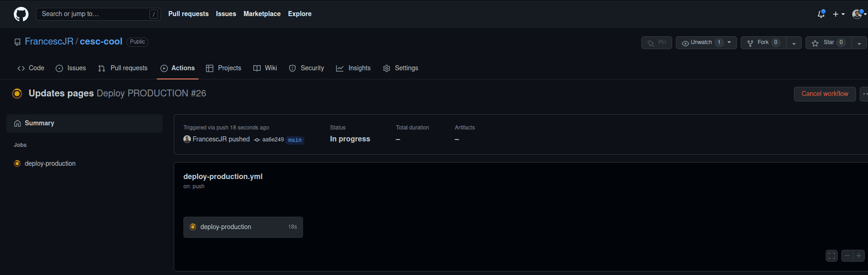Click the FrancescJR user avatar by pushed
Screen dimensions: 868x275
pos(187,139)
